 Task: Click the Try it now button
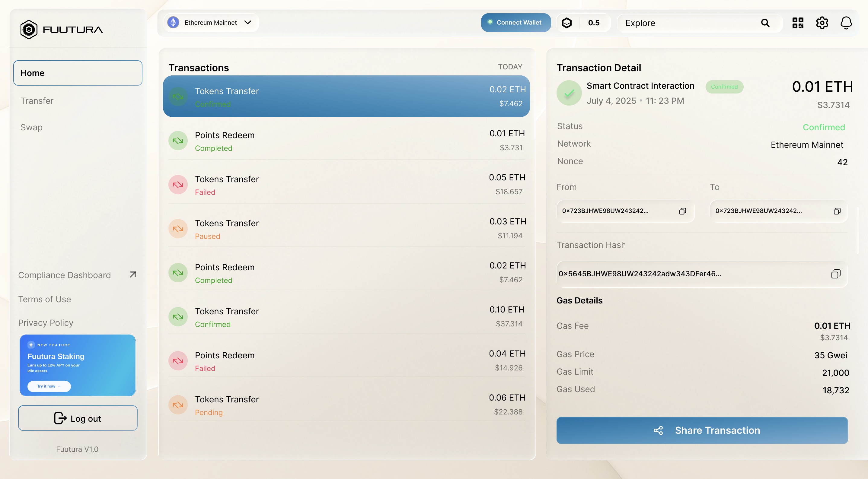(x=49, y=386)
